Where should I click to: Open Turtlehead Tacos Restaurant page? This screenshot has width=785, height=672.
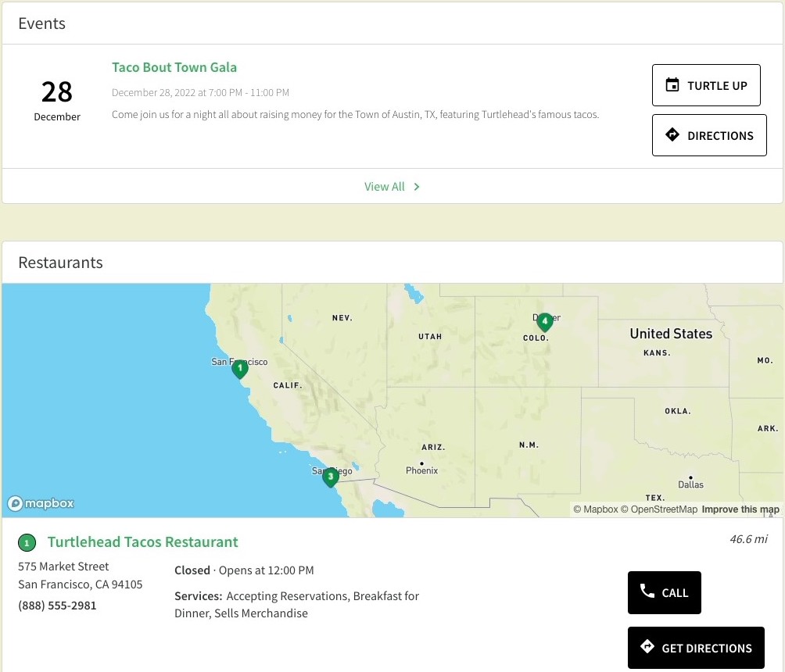(142, 542)
